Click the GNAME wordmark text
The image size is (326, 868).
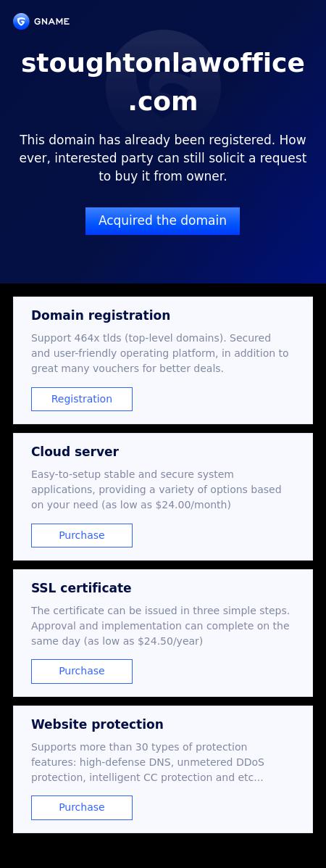tap(51, 22)
